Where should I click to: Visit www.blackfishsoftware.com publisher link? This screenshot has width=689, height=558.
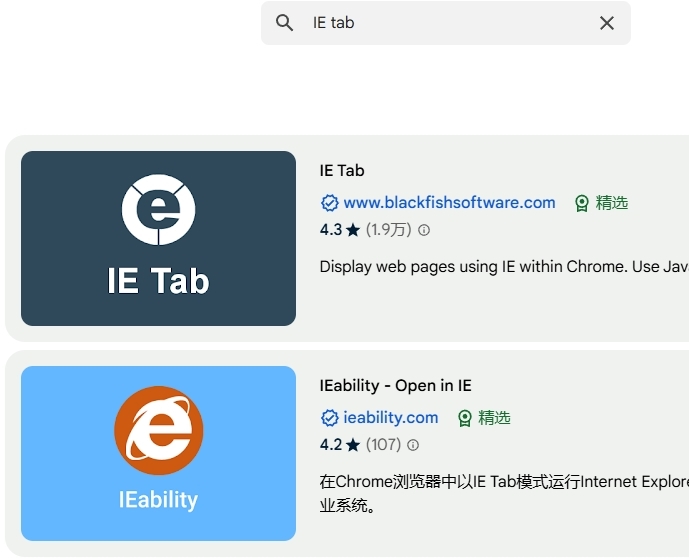(x=449, y=203)
